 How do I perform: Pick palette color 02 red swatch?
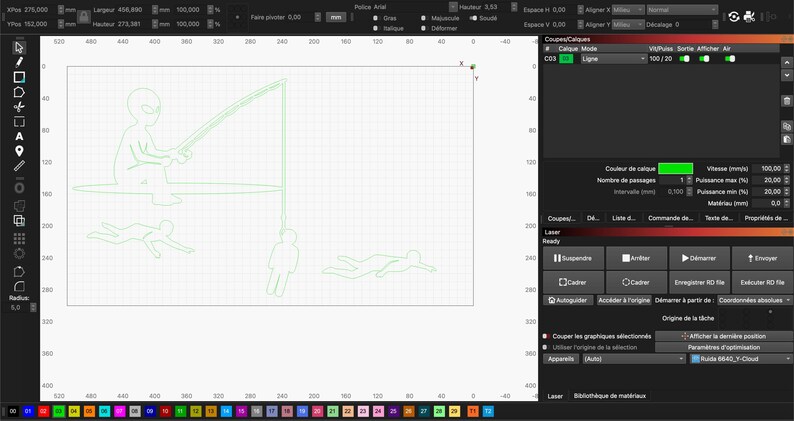[44, 411]
